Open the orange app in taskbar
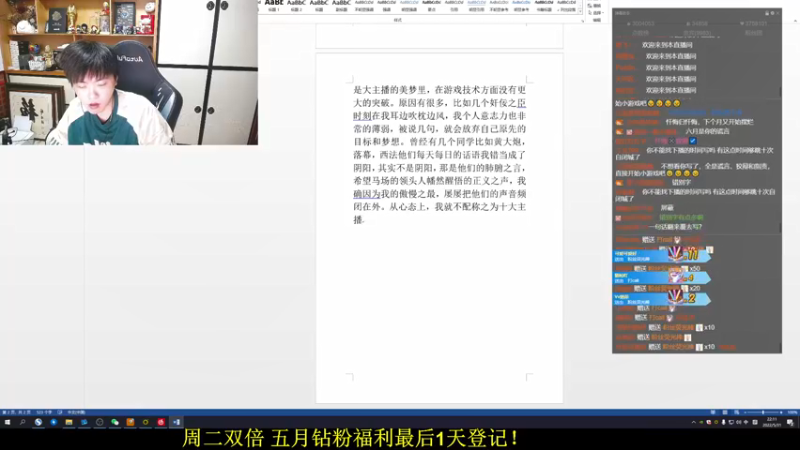This screenshot has width=800, height=450. pos(130,422)
